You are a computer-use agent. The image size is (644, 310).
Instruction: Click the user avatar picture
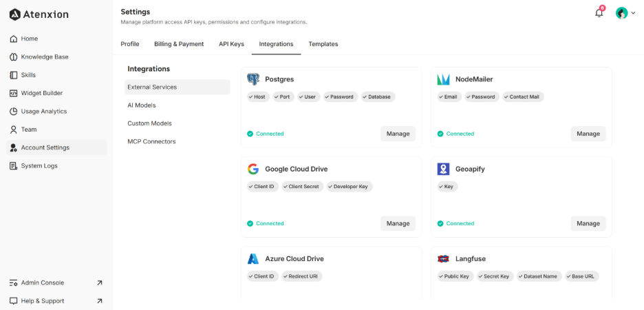click(x=621, y=13)
